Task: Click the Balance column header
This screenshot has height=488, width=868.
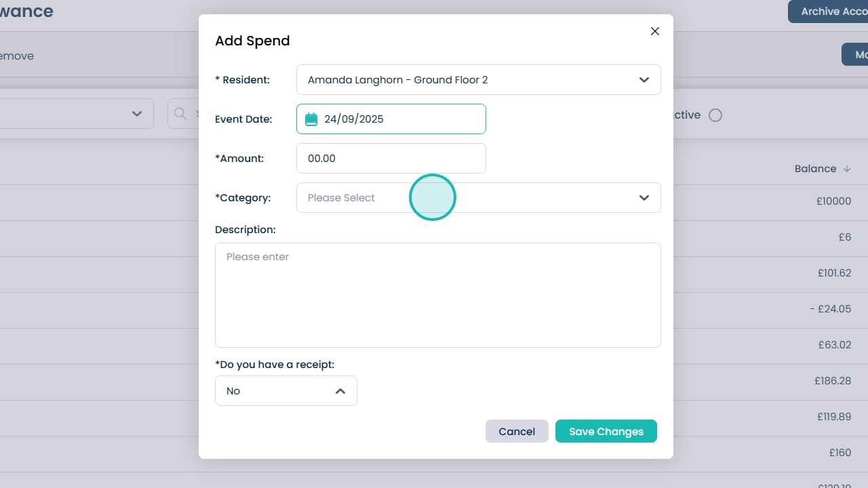Action: pos(815,169)
